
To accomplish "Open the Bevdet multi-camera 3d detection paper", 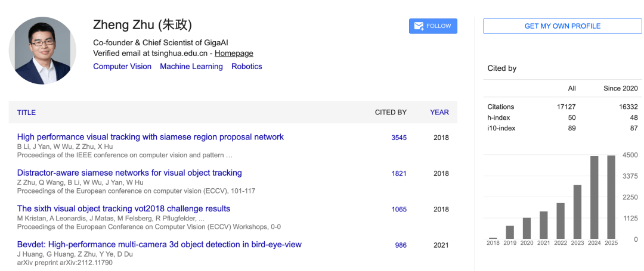I will point(159,244).
